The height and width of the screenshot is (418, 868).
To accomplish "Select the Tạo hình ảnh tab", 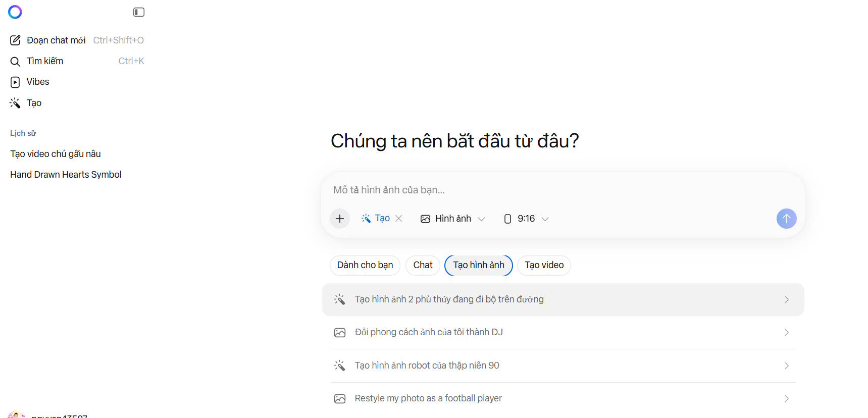I will pos(479,265).
